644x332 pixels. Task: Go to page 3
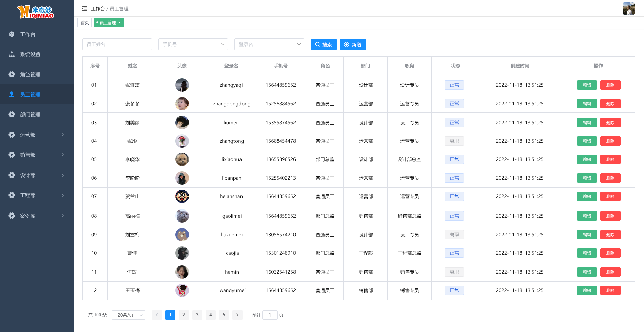click(197, 315)
